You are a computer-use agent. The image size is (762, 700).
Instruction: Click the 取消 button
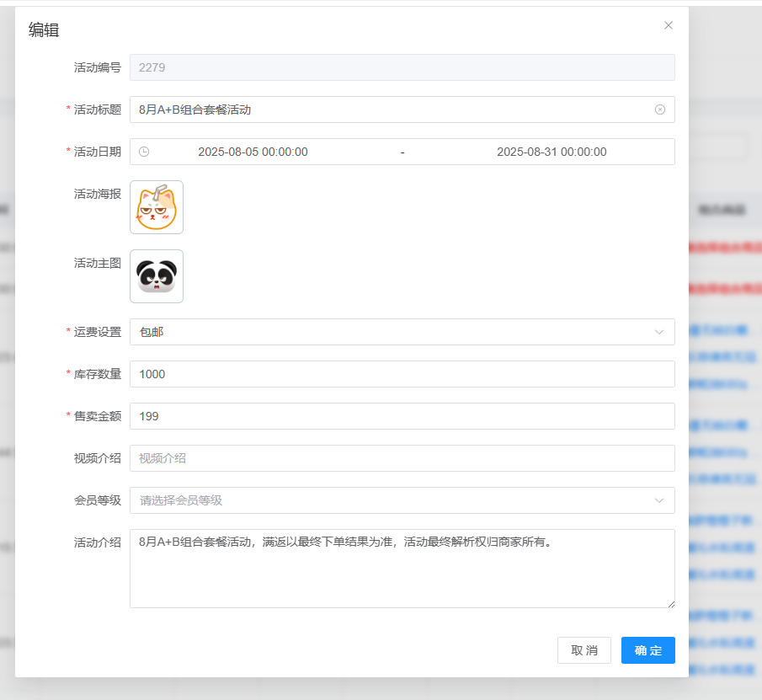click(x=584, y=650)
